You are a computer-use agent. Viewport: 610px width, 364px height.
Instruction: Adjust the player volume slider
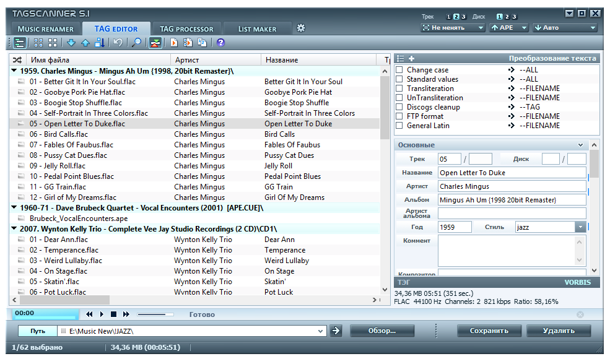tap(155, 314)
